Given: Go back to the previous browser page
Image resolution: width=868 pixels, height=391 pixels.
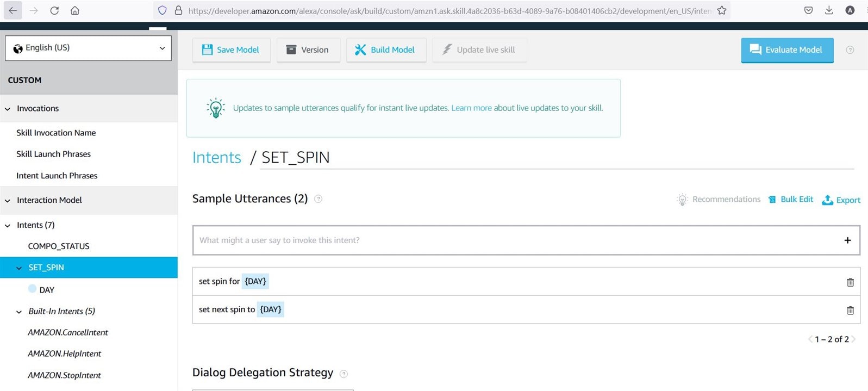Looking at the screenshot, I should (13, 10).
